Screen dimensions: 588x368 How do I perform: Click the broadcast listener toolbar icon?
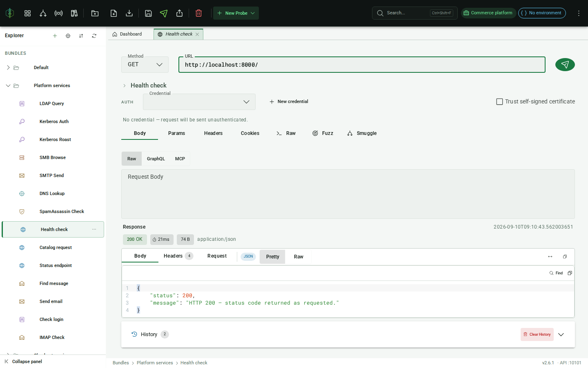58,13
